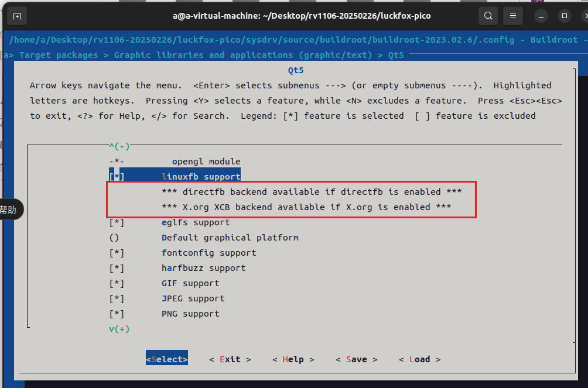Click the linuxfb support label
Screen dimensions: 588x388
tap(201, 177)
